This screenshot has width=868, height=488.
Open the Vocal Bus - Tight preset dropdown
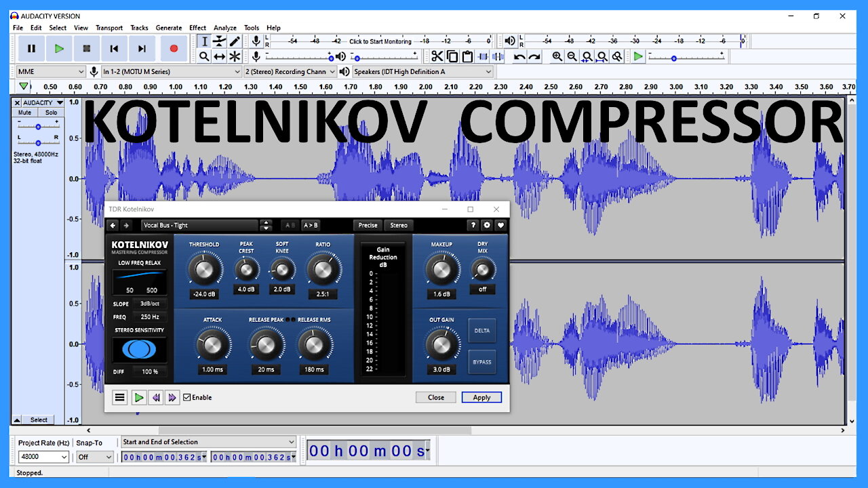coord(200,225)
